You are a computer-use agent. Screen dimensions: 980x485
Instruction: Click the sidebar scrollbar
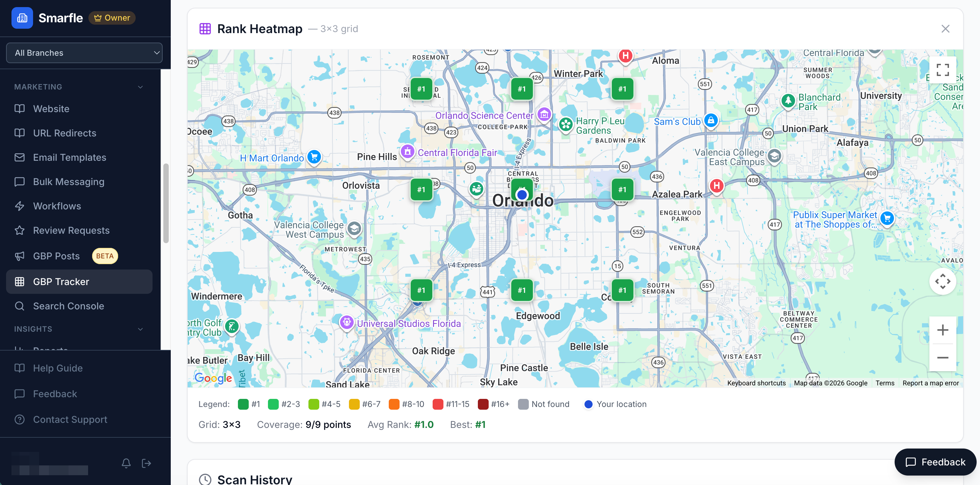point(166,203)
